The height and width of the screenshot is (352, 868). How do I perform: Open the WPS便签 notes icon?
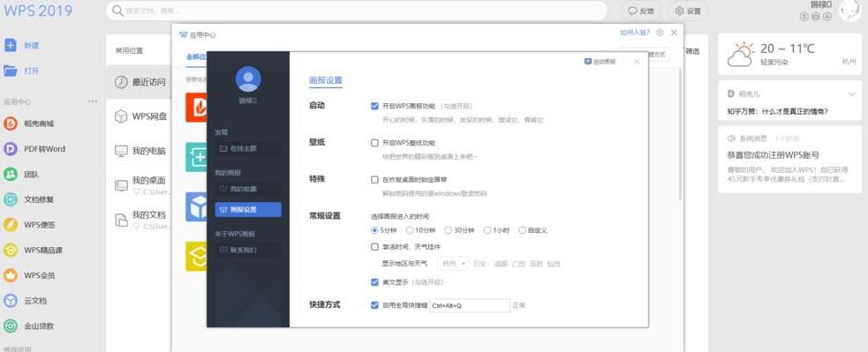click(x=11, y=225)
